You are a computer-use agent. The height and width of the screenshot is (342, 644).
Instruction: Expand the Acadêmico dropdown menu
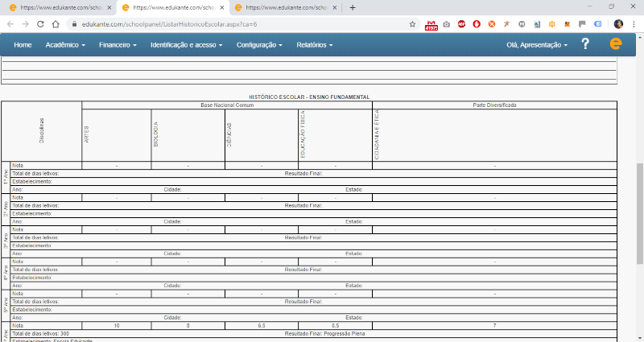tap(65, 45)
